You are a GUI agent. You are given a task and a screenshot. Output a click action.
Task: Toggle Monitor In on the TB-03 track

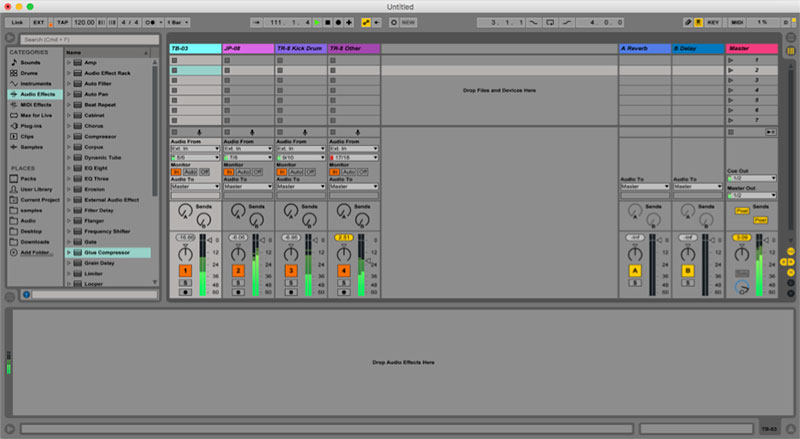tap(176, 172)
